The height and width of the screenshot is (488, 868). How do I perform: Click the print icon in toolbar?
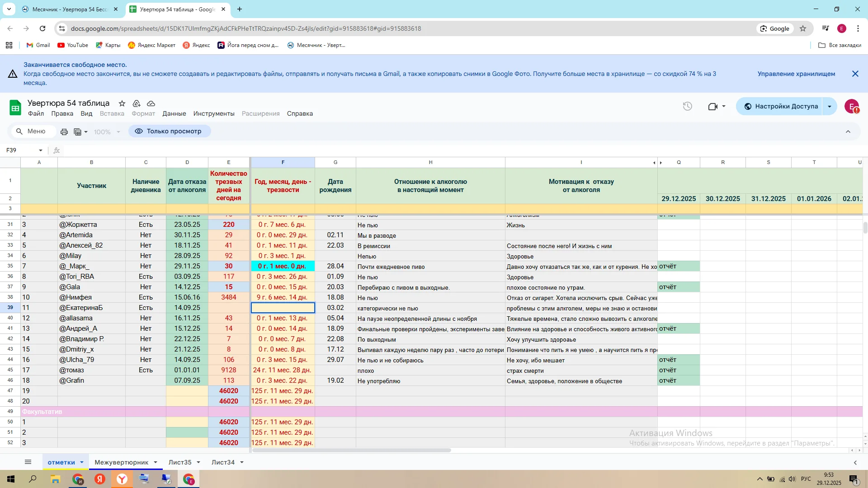click(64, 132)
